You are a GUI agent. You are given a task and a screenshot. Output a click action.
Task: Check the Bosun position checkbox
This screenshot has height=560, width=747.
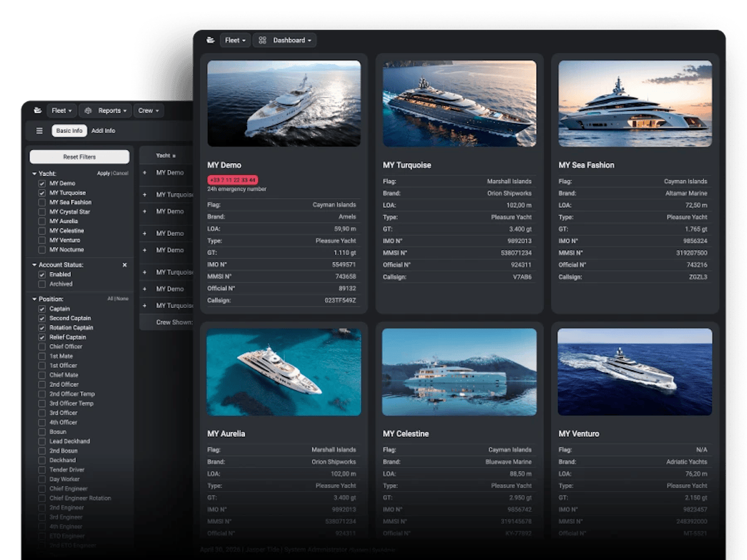pos(42,432)
